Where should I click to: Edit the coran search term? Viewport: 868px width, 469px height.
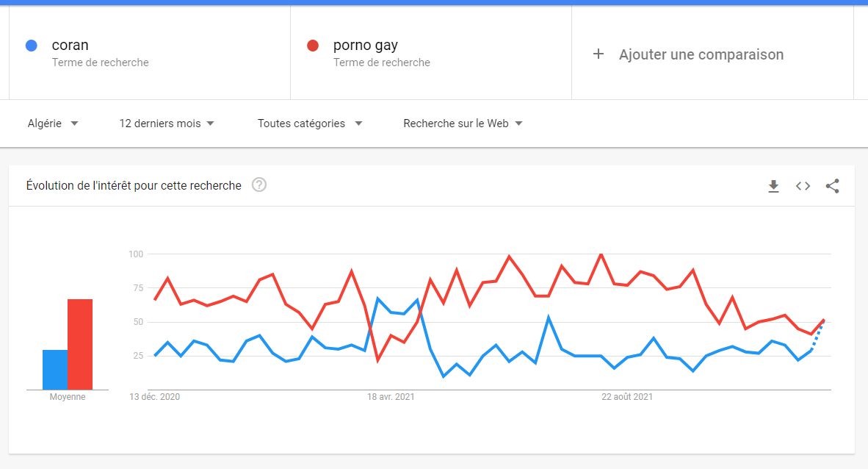click(x=70, y=45)
